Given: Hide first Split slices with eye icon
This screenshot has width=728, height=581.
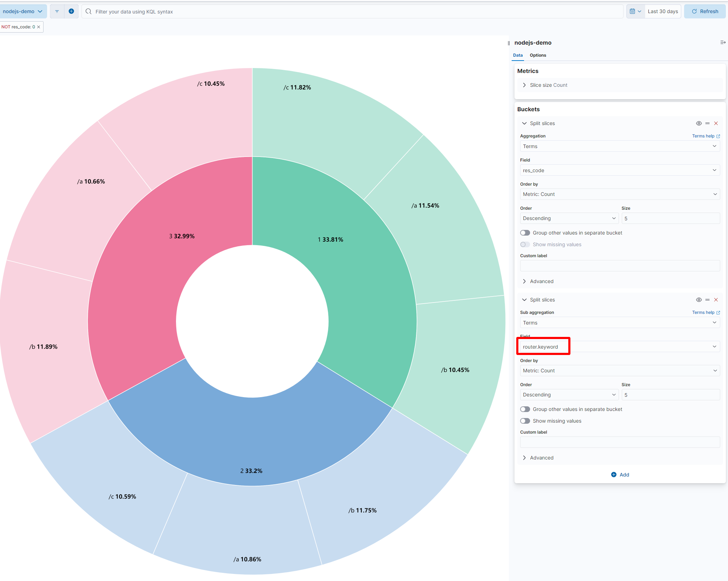Looking at the screenshot, I should [x=699, y=123].
